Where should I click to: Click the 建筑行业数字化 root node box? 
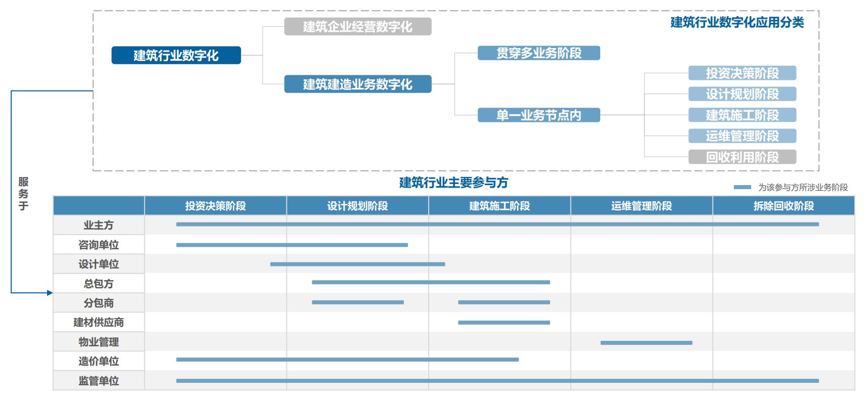pyautogui.click(x=176, y=55)
